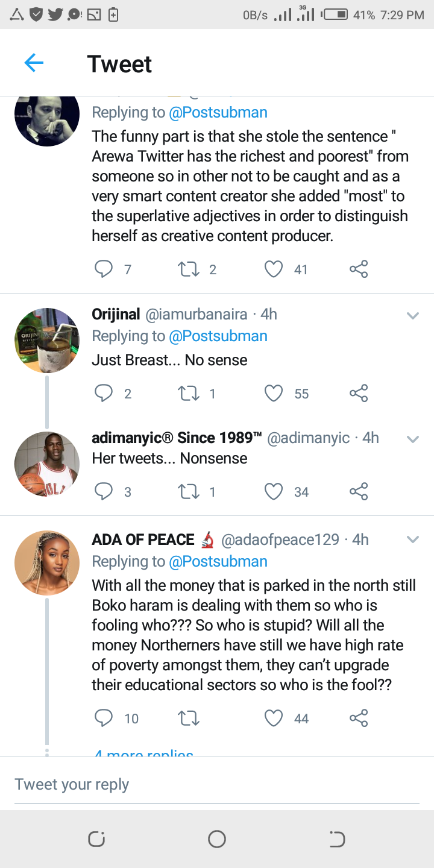Reply to the adimanyic "Her tweets" post
The image size is (434, 868).
[104, 492]
